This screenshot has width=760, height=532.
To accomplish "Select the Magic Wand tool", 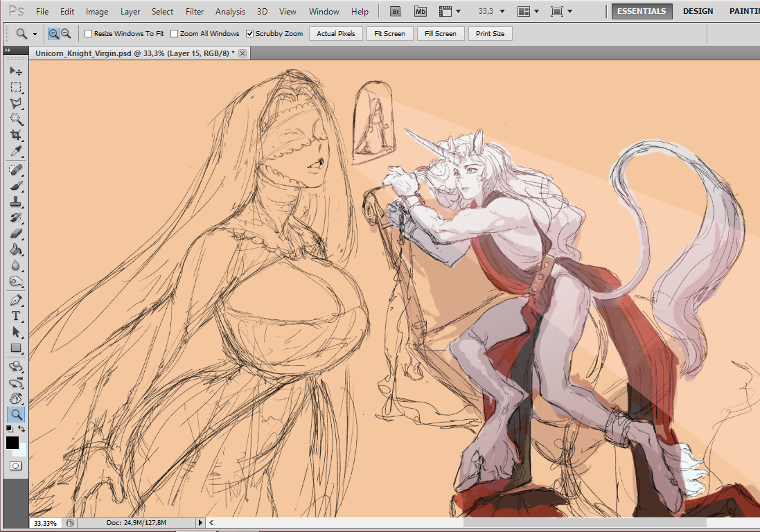I will tap(15, 119).
